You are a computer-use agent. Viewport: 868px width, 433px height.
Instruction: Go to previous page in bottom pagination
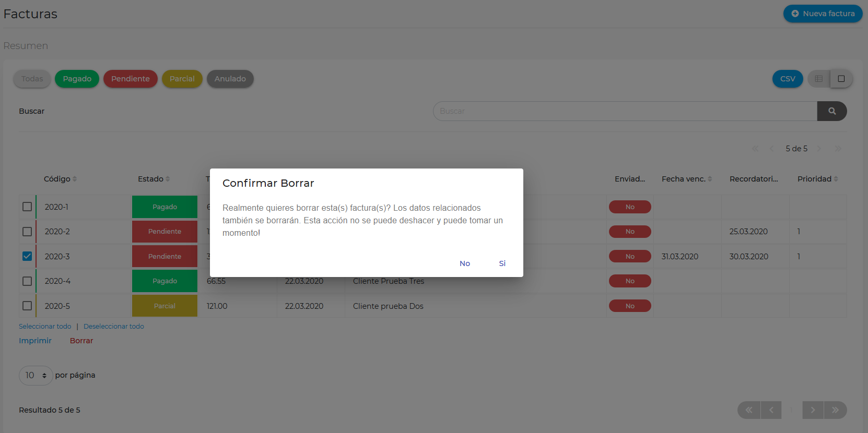click(771, 410)
